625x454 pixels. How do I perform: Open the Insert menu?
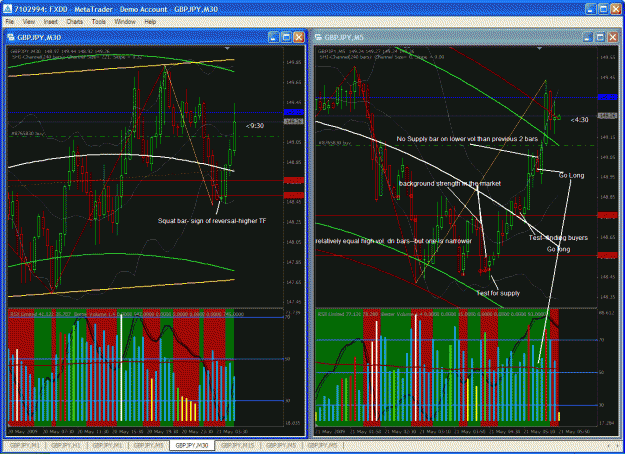point(51,22)
